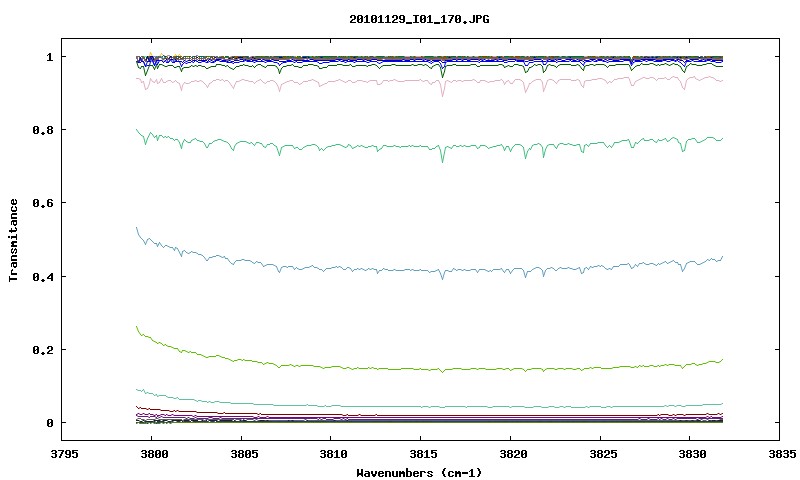The image size is (800, 480).
Task: Click the y-axis tick label 1
Action: 49,57
